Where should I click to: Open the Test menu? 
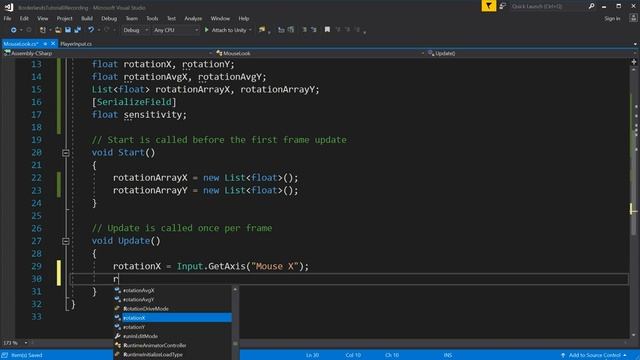[x=171, y=18]
